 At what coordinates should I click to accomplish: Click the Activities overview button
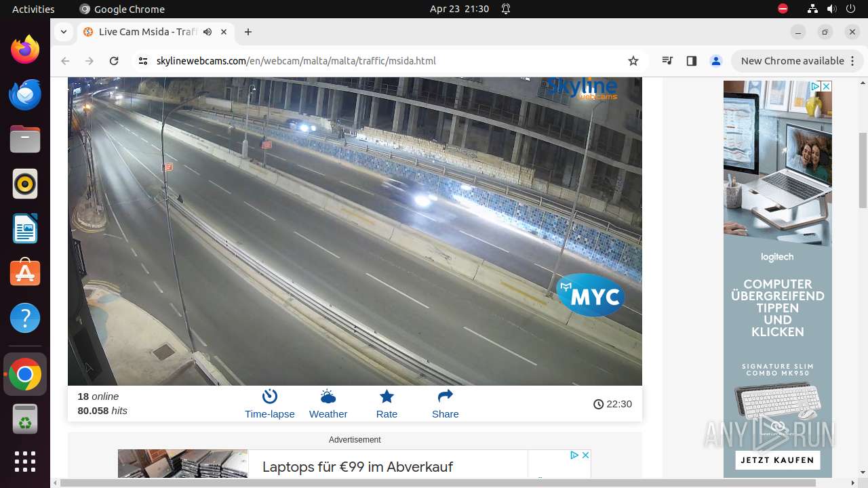pos(33,9)
